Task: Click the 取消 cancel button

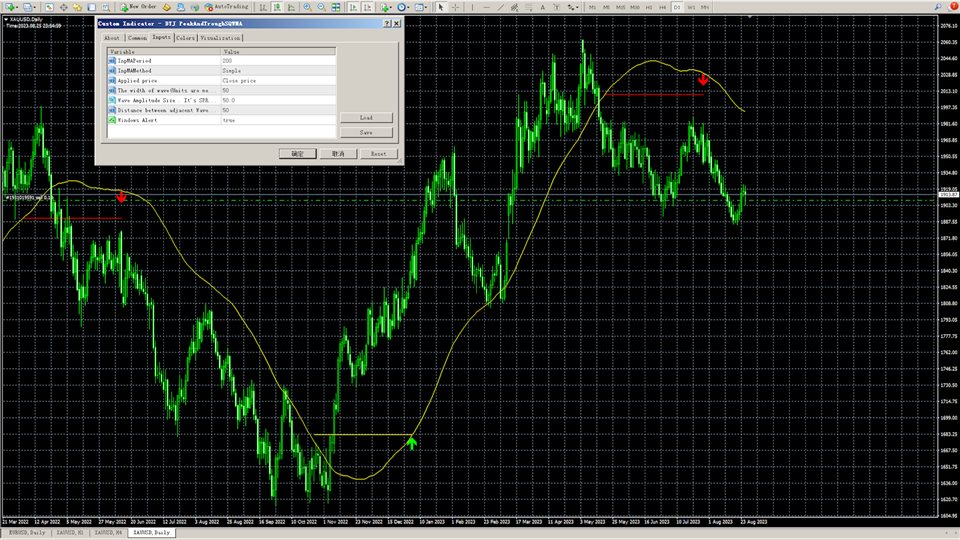Action: [338, 154]
